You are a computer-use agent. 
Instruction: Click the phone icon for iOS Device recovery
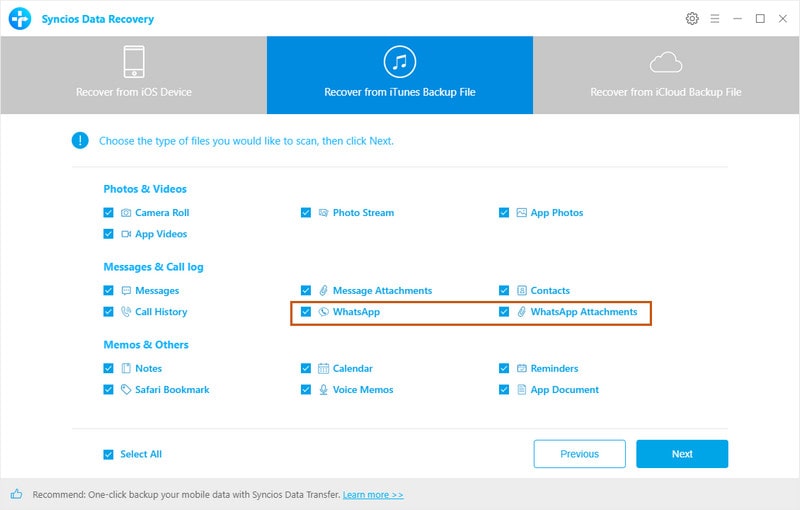point(134,62)
